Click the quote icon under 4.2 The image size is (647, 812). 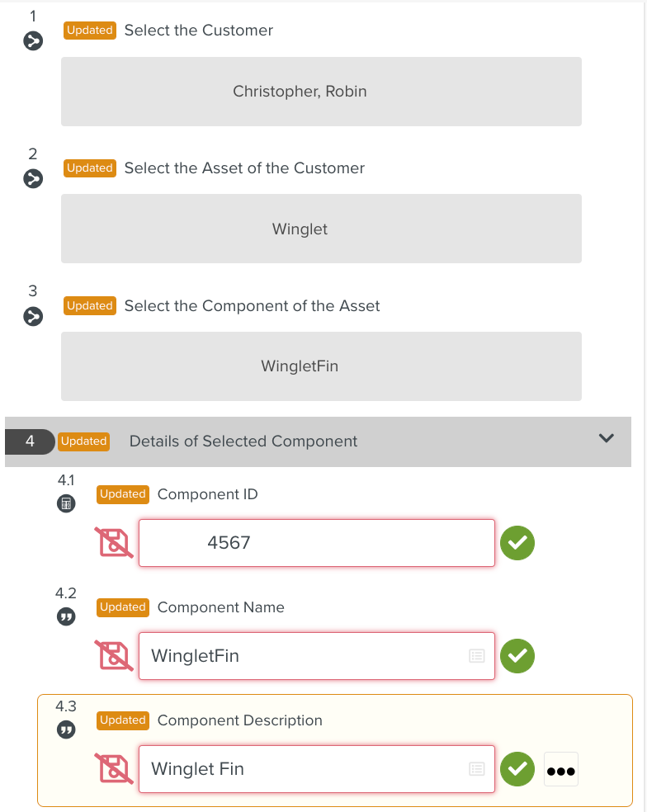(x=66, y=616)
